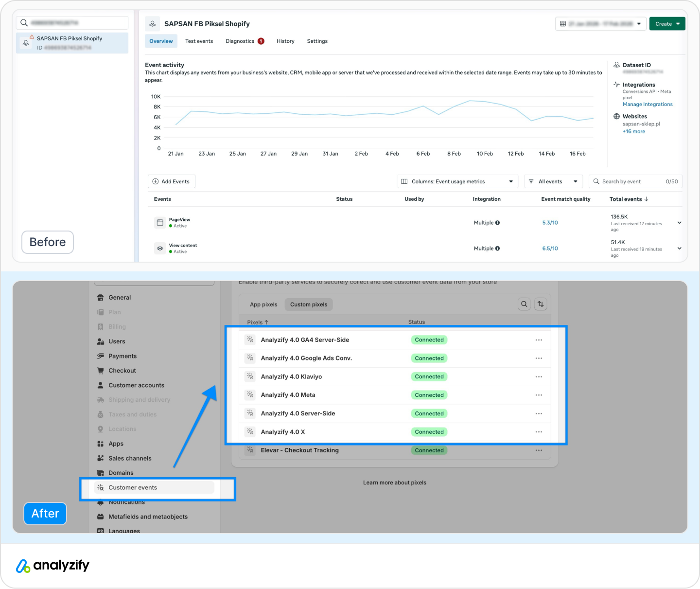This screenshot has width=700, height=589.
Task: Open Locations in settings sidebar
Action: pos(122,429)
